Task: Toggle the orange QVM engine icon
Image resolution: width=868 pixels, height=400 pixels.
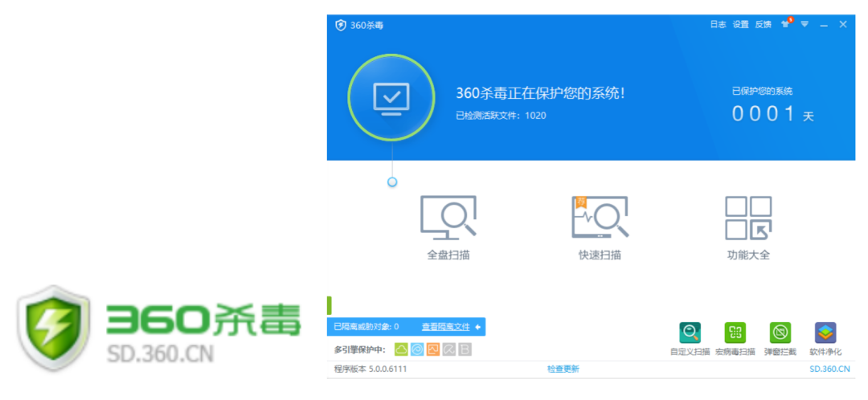Action: click(433, 349)
